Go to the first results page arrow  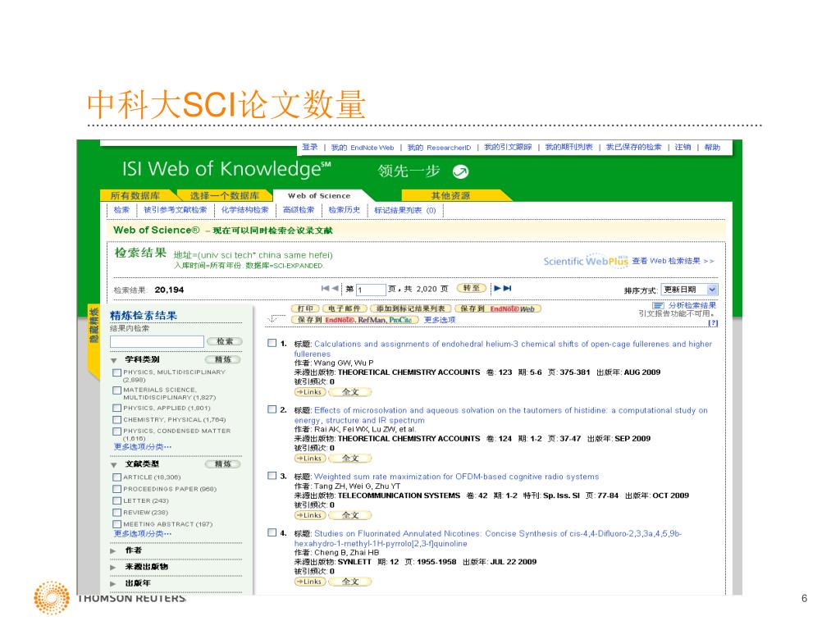(x=325, y=288)
